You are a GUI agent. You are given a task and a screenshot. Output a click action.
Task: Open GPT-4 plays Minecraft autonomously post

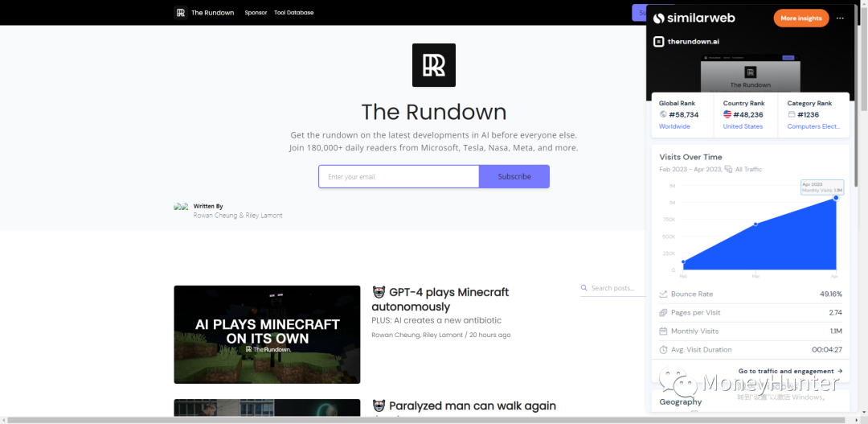point(440,299)
